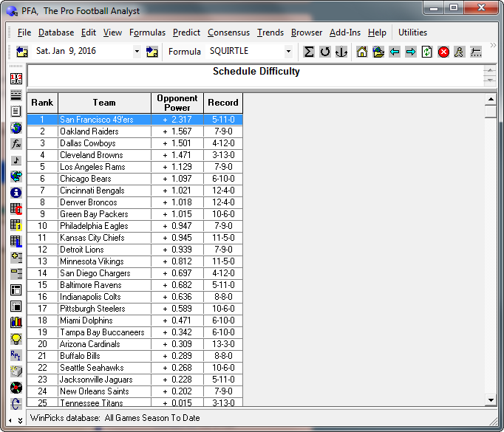This screenshot has height=432, width=504.
Task: Select the Dallas Cowboys team cell
Action: (x=104, y=143)
